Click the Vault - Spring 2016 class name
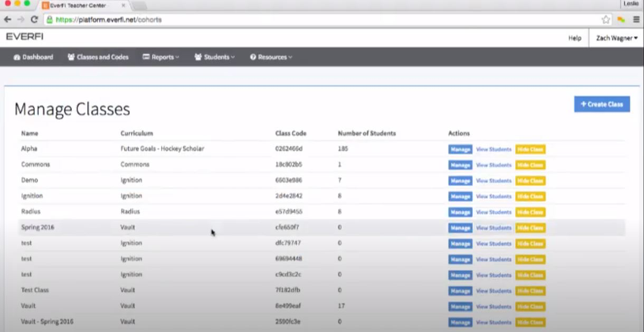Viewport: 644px width, 332px height. (x=48, y=321)
